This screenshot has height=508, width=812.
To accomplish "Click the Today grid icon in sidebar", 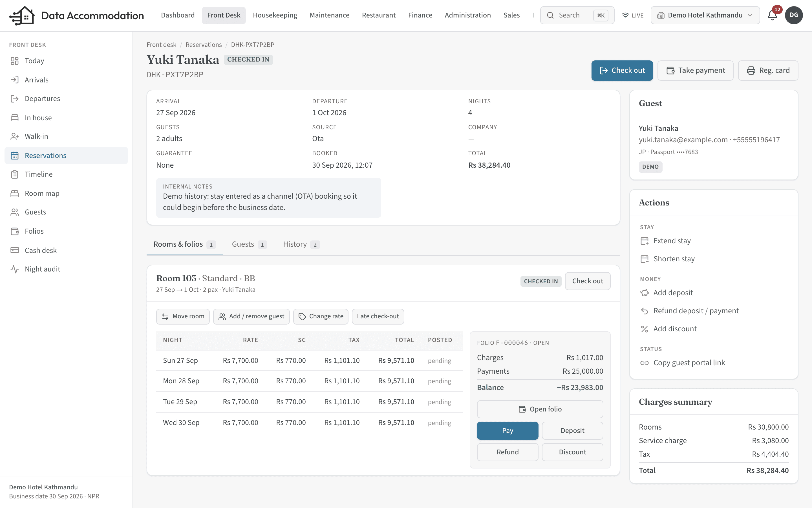I will point(14,61).
